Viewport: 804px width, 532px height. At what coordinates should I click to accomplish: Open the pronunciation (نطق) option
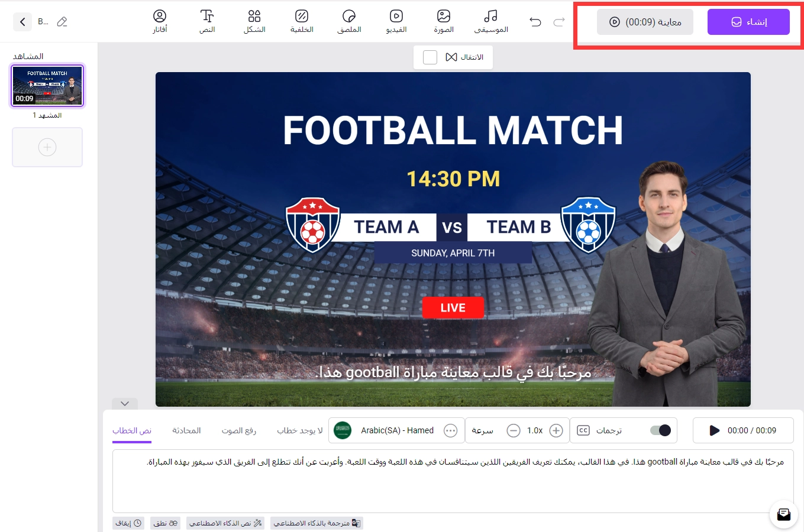165,523
